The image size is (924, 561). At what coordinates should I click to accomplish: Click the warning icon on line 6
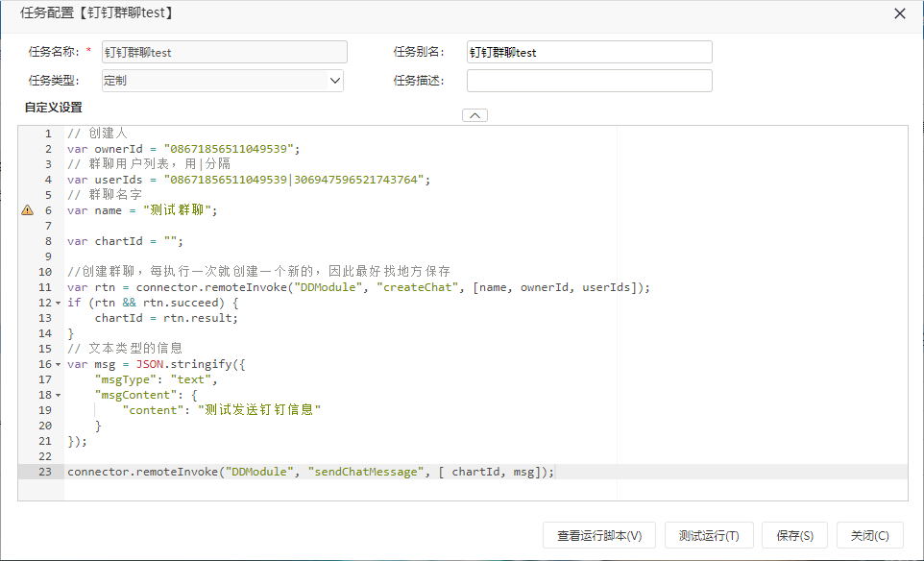click(27, 210)
